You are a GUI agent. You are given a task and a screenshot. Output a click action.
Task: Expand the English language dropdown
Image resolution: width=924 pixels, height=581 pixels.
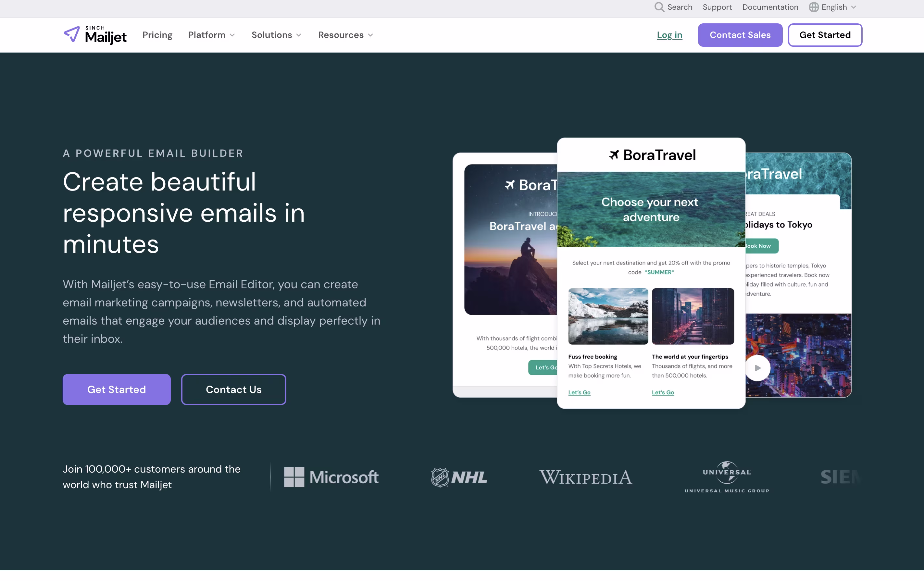[854, 7]
